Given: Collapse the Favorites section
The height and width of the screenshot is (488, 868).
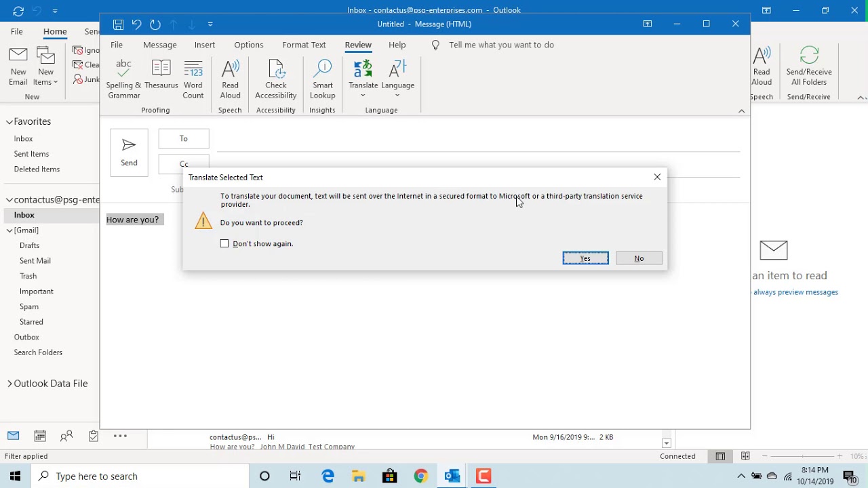Looking at the screenshot, I should point(9,122).
